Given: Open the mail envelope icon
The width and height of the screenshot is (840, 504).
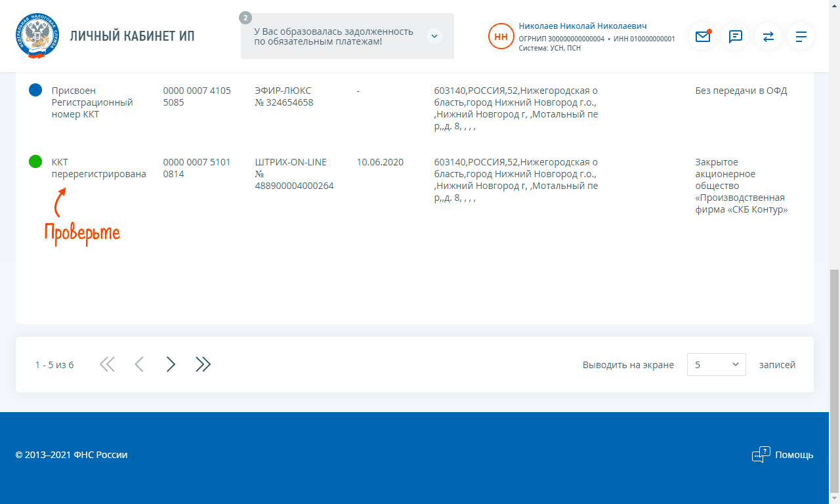Looking at the screenshot, I should point(702,37).
